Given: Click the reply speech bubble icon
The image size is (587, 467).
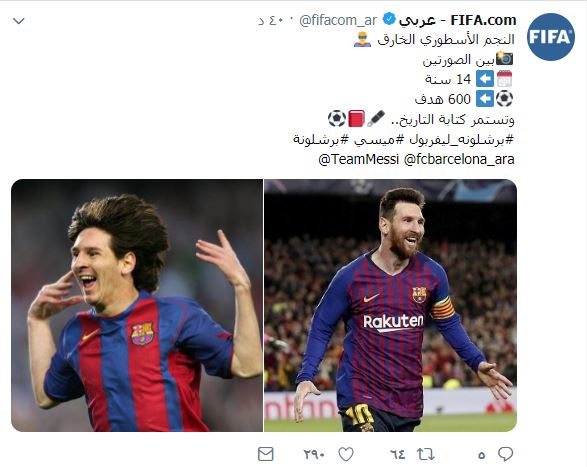Looking at the screenshot, I should coord(505,454).
